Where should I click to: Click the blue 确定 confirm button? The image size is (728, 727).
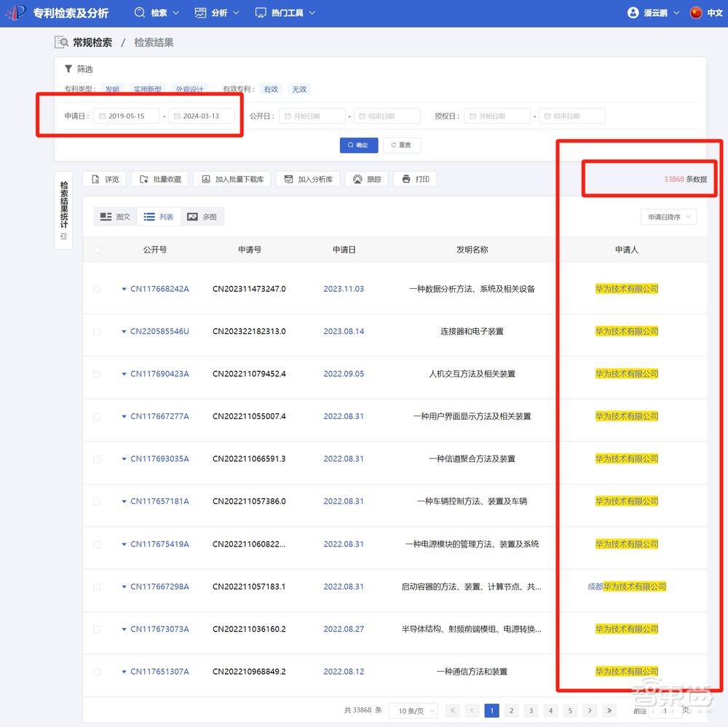358,145
